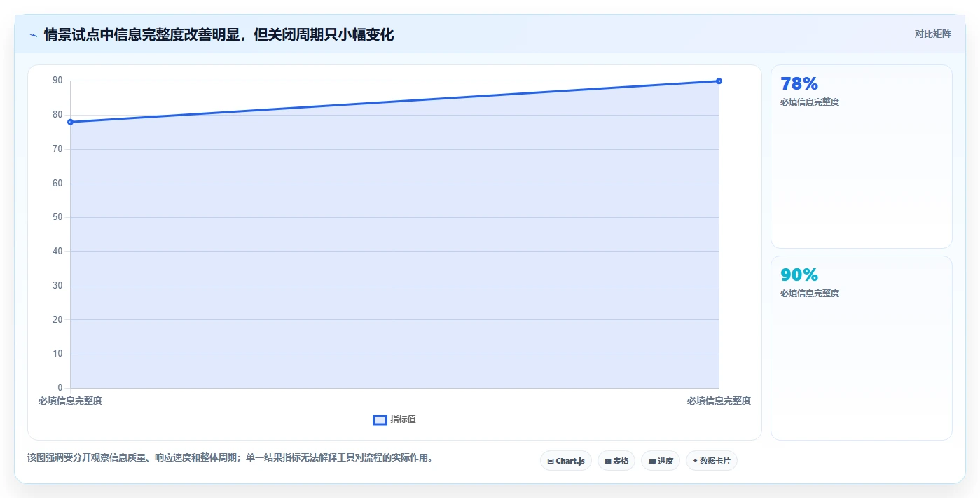
Task: Click the footnote text starting 该图强调要分开观察
Action: tap(230, 458)
